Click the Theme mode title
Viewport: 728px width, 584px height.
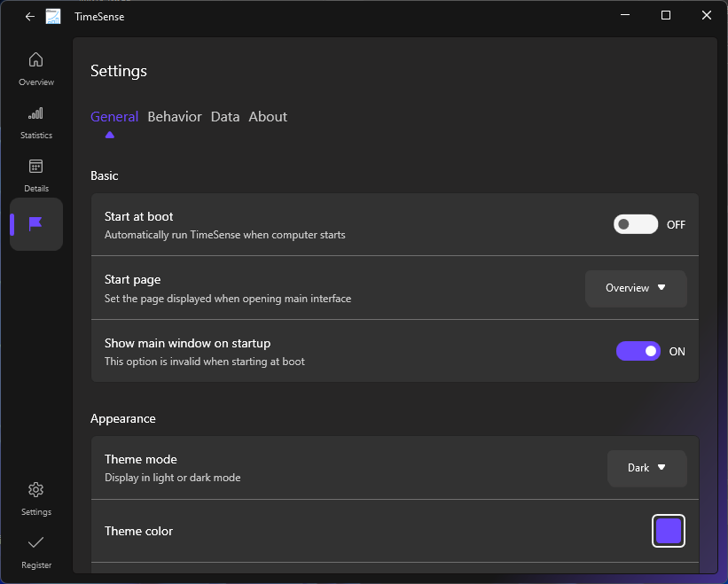click(x=141, y=459)
